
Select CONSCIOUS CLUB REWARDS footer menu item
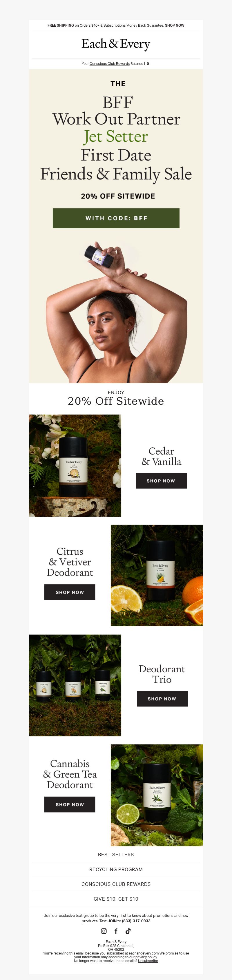coord(116,884)
